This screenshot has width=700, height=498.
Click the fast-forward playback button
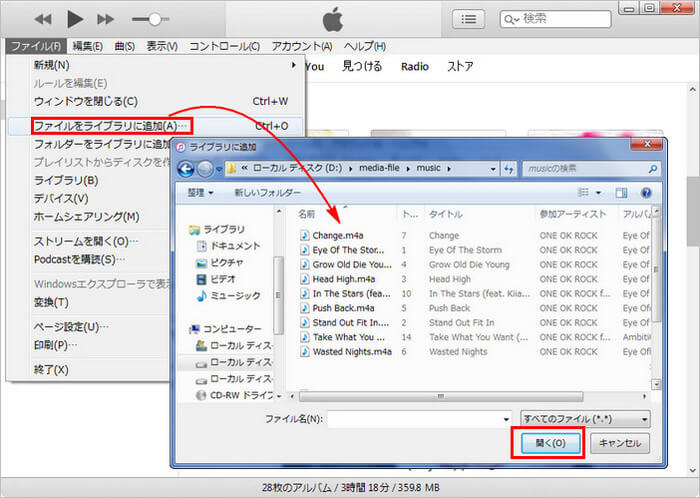pos(105,19)
